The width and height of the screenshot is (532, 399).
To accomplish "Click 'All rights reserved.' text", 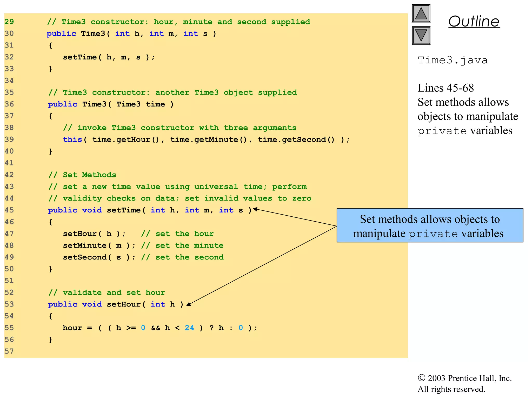I will (x=451, y=389).
